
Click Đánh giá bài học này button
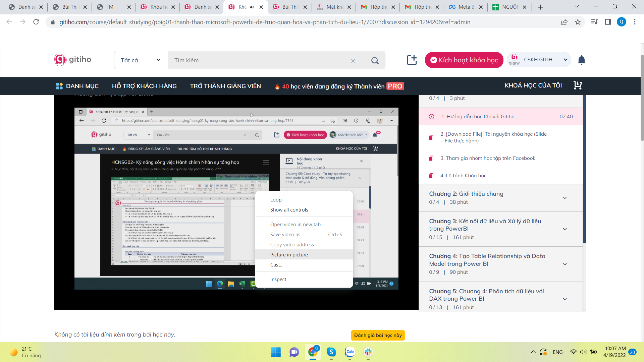click(378, 335)
